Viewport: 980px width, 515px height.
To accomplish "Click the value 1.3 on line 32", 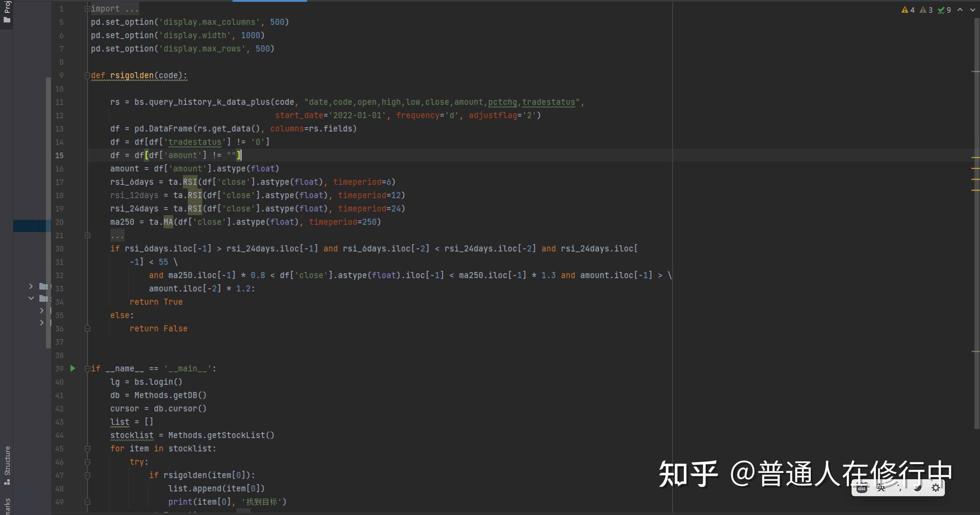I will tap(548, 275).
